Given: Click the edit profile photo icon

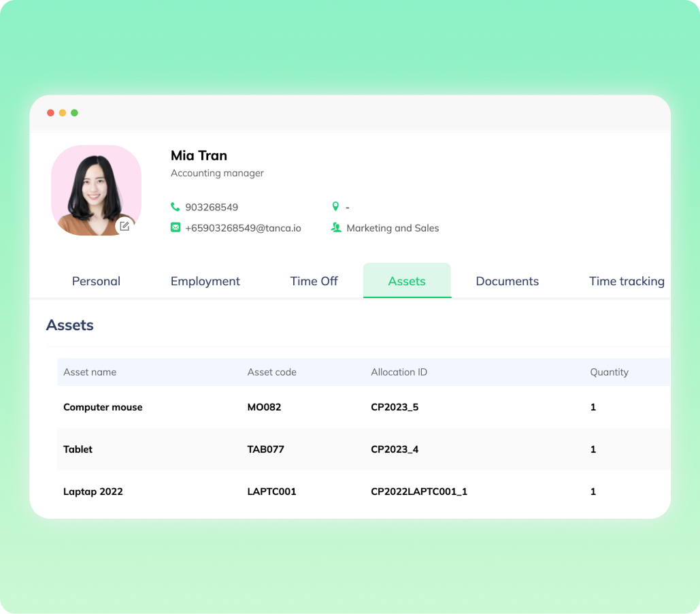Looking at the screenshot, I should 124,226.
